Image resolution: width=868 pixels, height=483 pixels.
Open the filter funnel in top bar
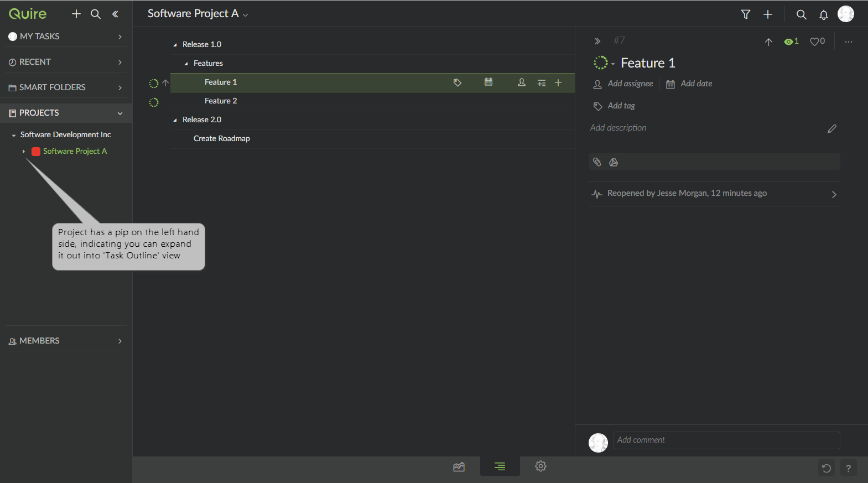pyautogui.click(x=746, y=14)
